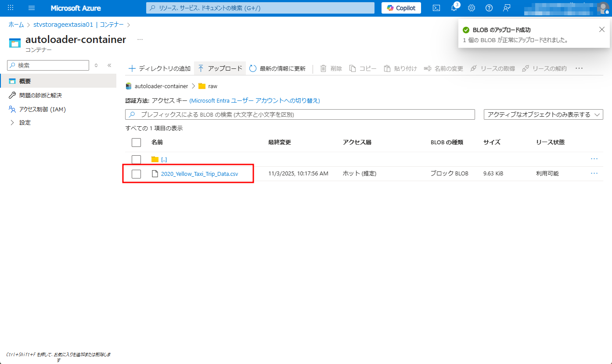Click the help question mark icon
Screen dimensions: 612x364
(x=489, y=8)
